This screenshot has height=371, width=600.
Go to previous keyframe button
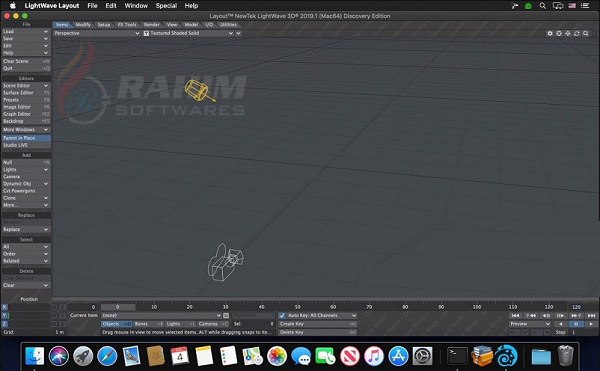531,316
